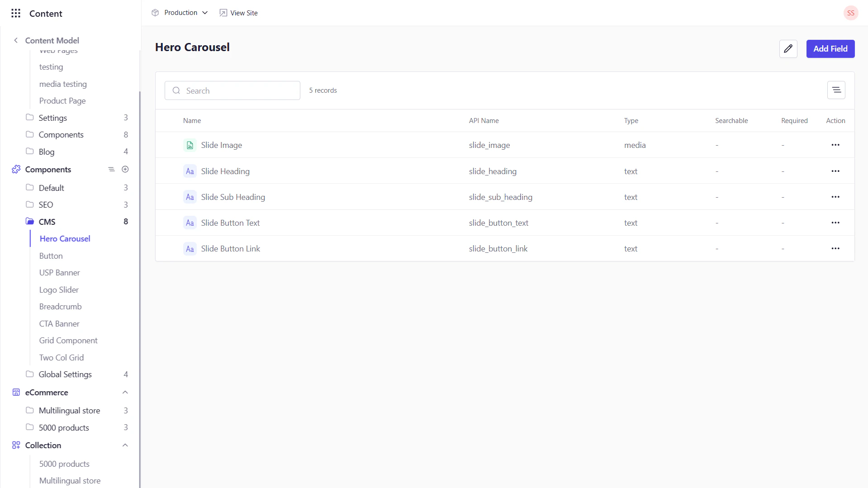Select USP Banner in sidebar
The height and width of the screenshot is (488, 868).
pyautogui.click(x=59, y=273)
